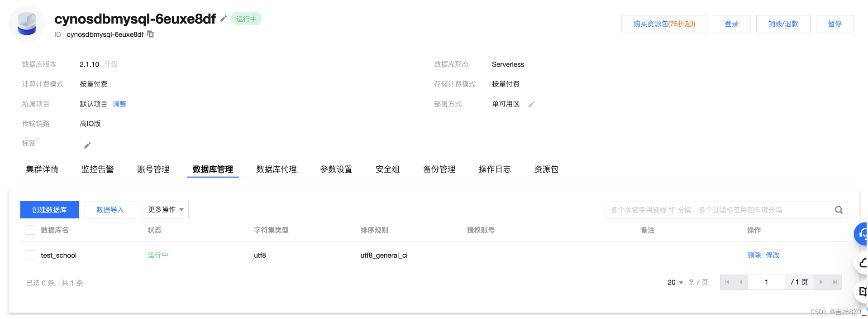This screenshot has width=868, height=319.
Task: Open the customer support headset floating button
Action: (861, 234)
